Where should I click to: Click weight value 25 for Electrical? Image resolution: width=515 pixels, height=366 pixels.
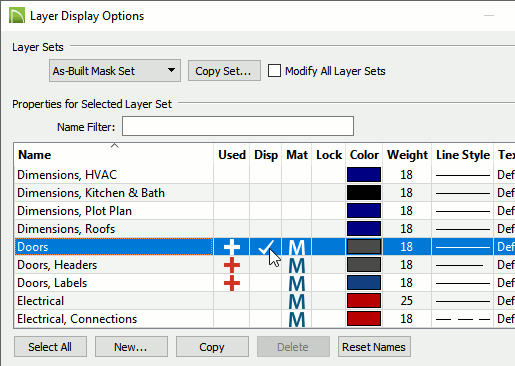pos(406,301)
